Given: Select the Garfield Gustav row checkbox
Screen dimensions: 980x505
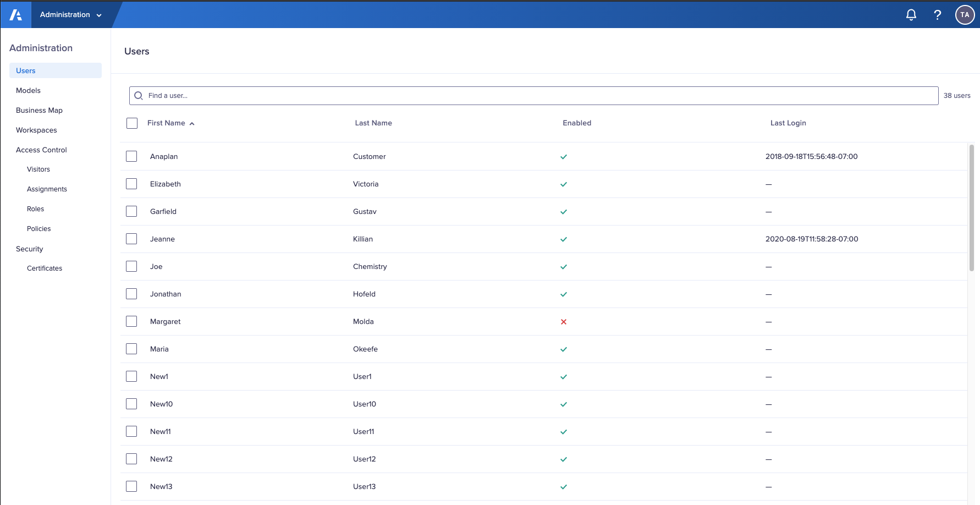Looking at the screenshot, I should point(131,211).
